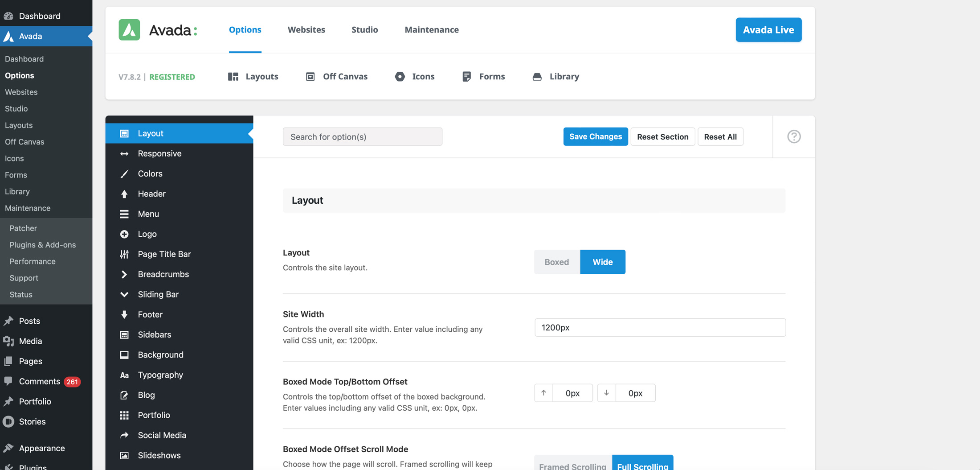980x470 pixels.
Task: Click the Background monitor icon
Action: coord(124,355)
